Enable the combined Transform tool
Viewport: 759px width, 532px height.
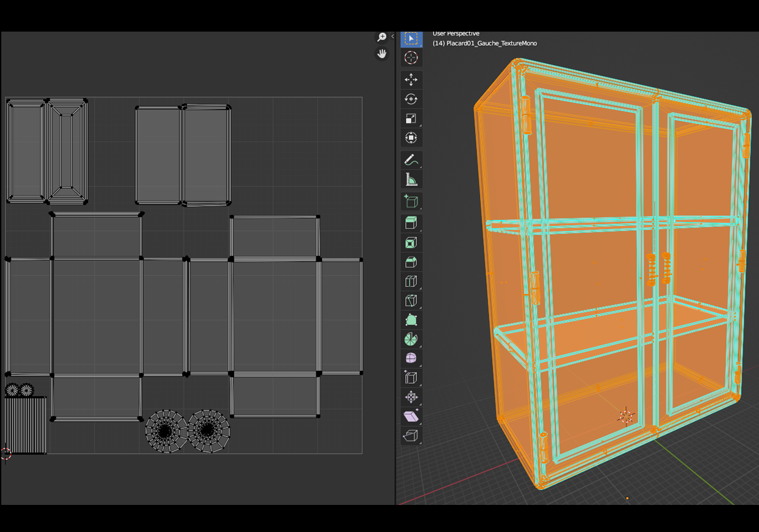point(411,138)
